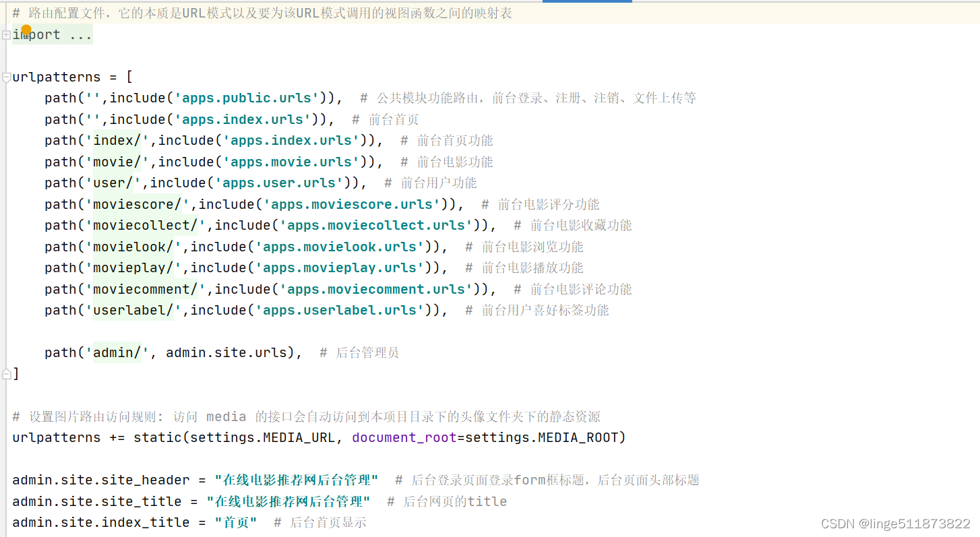Screen dimensions: 980x537
Task: Click 'apps.index.urls' on the empty path line
Action: tap(243, 119)
